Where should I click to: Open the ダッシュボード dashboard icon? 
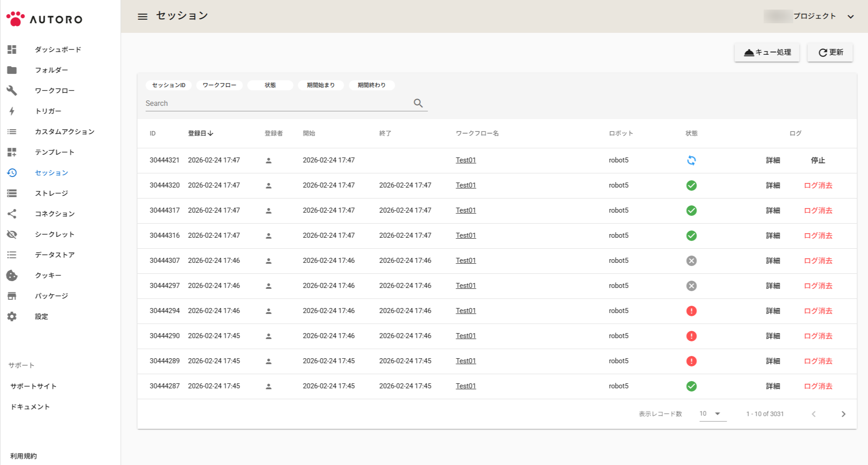12,49
